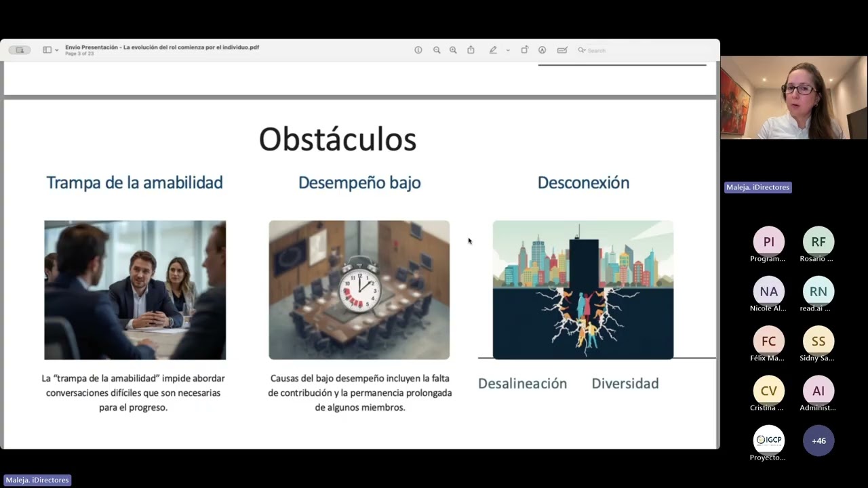Click 'Page 3 of 23' indicator

coord(79,54)
